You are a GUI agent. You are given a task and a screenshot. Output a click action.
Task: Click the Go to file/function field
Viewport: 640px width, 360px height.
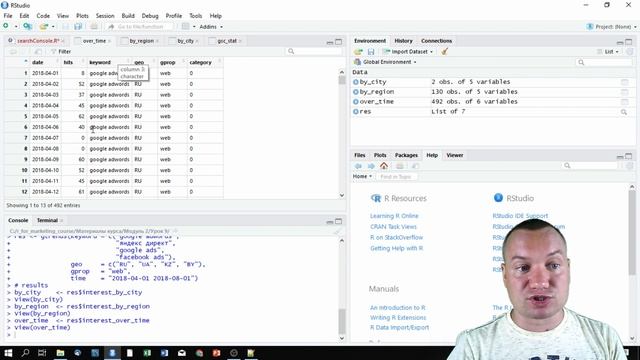(140, 27)
